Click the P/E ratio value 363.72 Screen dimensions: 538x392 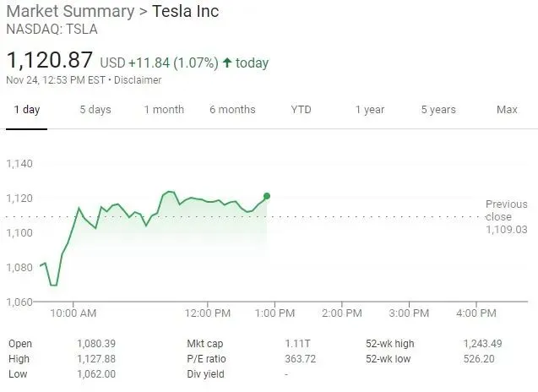click(300, 359)
